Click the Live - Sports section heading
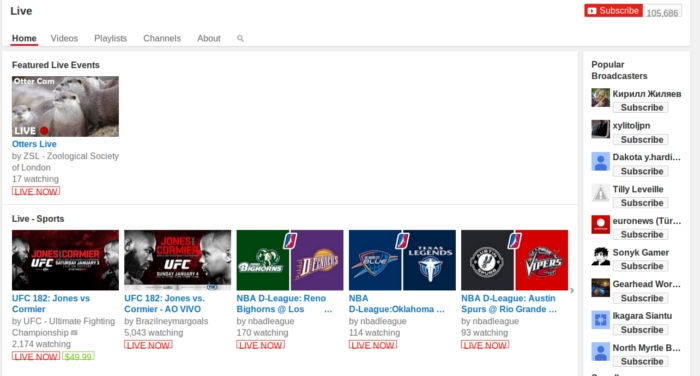This screenshot has width=700, height=376. (38, 219)
